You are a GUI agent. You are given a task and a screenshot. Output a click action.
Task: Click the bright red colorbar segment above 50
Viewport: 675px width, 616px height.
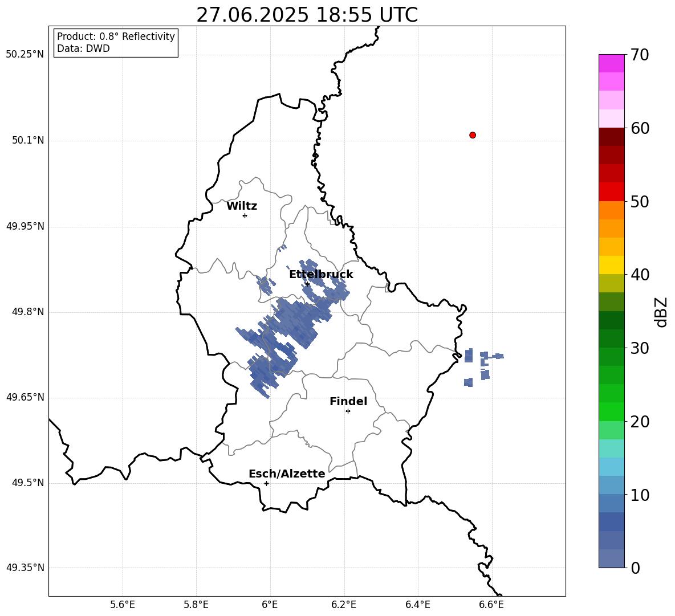(611, 192)
